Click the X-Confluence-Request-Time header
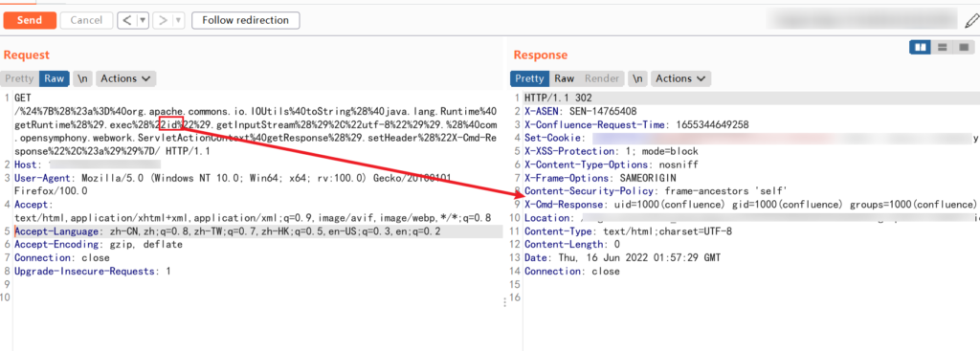980x351 pixels. click(x=636, y=125)
